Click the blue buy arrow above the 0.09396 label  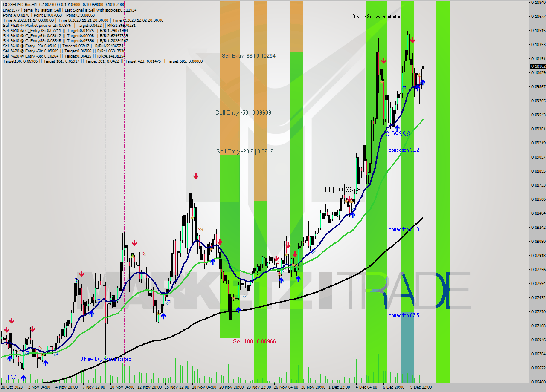pyautogui.click(x=397, y=128)
